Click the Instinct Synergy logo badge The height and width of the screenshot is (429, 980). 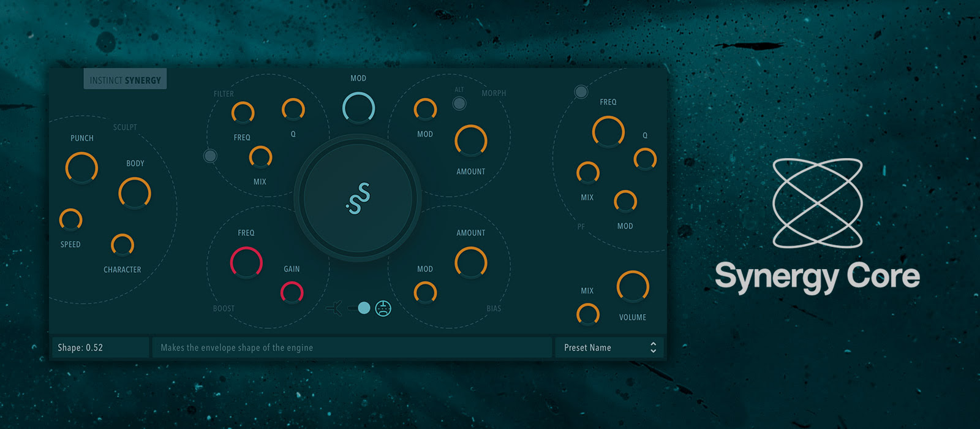[x=125, y=80]
